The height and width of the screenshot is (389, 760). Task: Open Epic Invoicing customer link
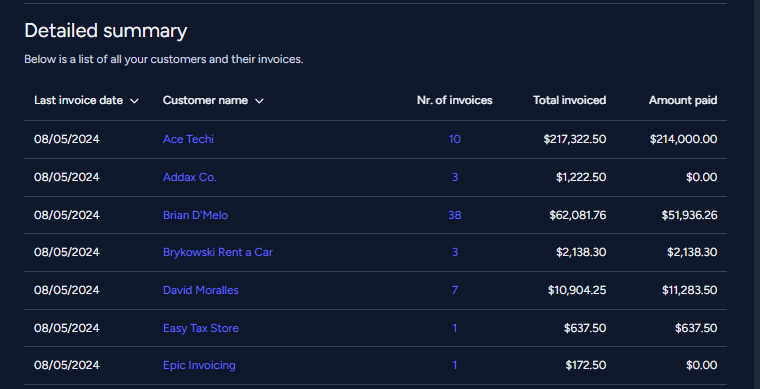pos(199,365)
